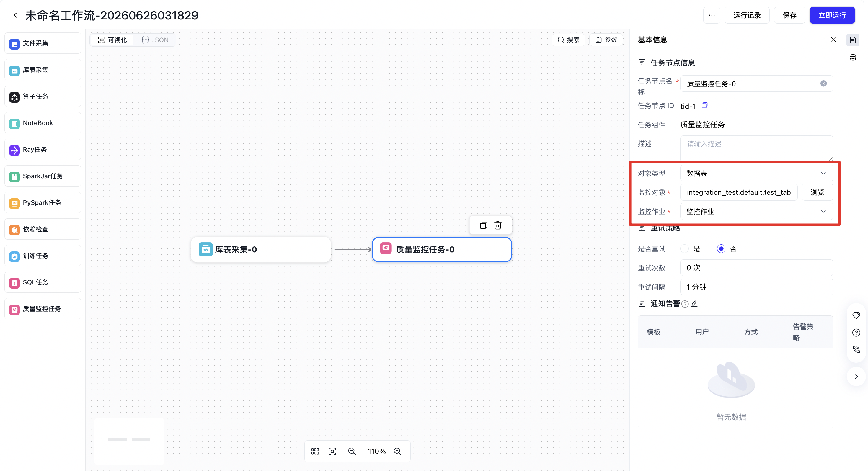Open the 运行记录 run history
Screen dimensions: 868x471
[747, 15]
